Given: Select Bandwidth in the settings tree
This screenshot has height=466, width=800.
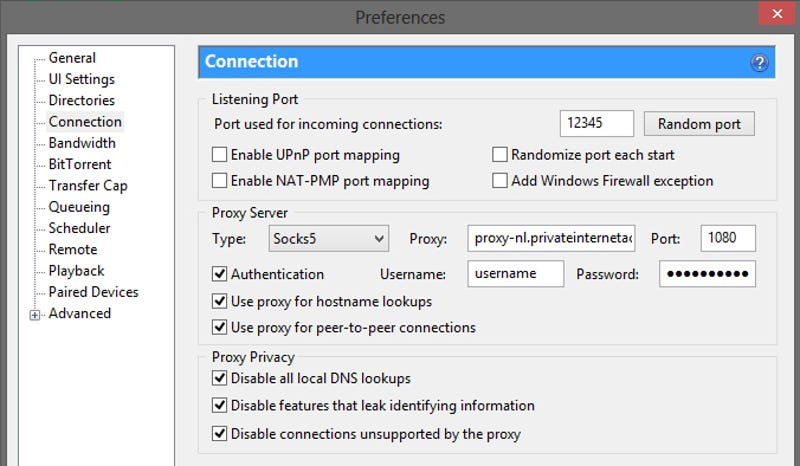Looking at the screenshot, I should [x=82, y=143].
